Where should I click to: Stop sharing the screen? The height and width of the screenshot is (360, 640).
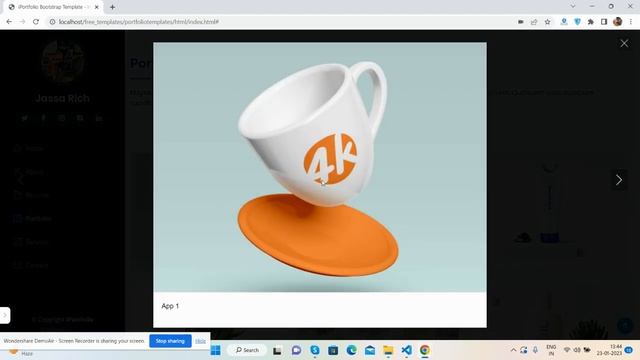170,341
